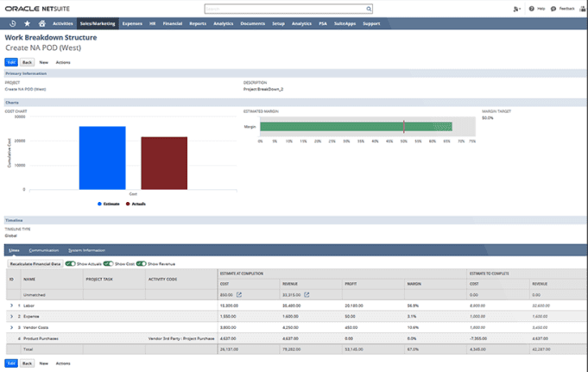588x372 pixels.
Task: Click edit icon beside Unmatched revenue
Action: pos(307,295)
